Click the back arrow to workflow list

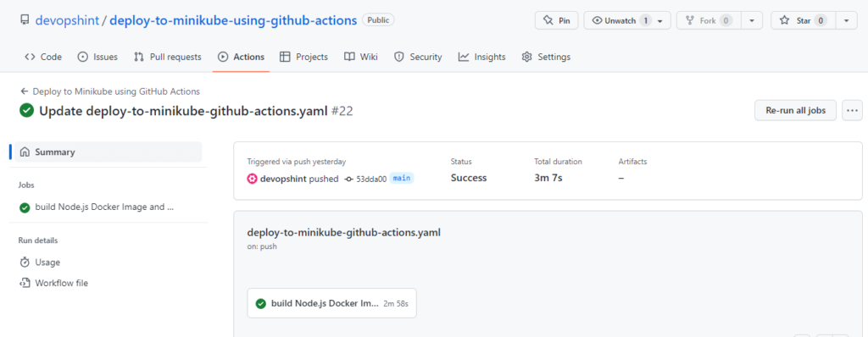pyautogui.click(x=25, y=91)
